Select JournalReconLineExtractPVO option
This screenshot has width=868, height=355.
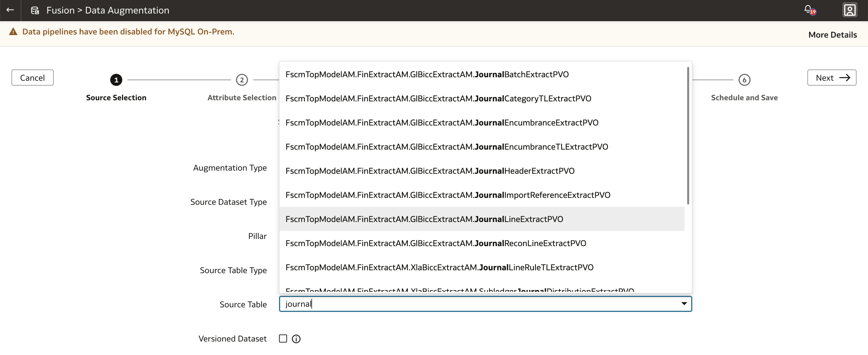(482, 243)
